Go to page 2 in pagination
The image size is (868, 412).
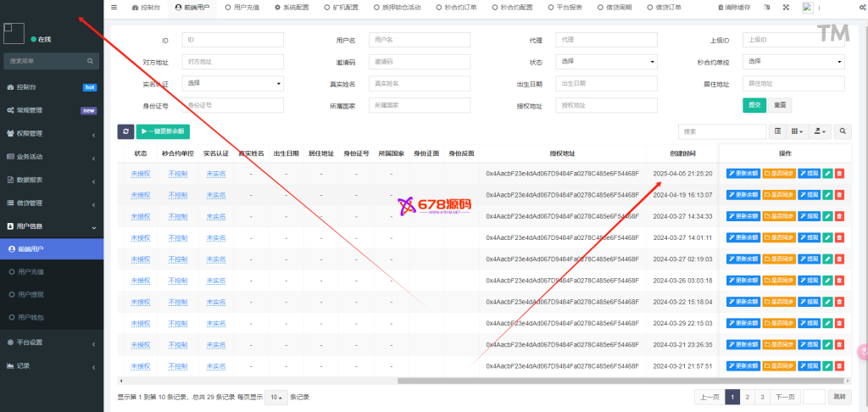coord(747,397)
